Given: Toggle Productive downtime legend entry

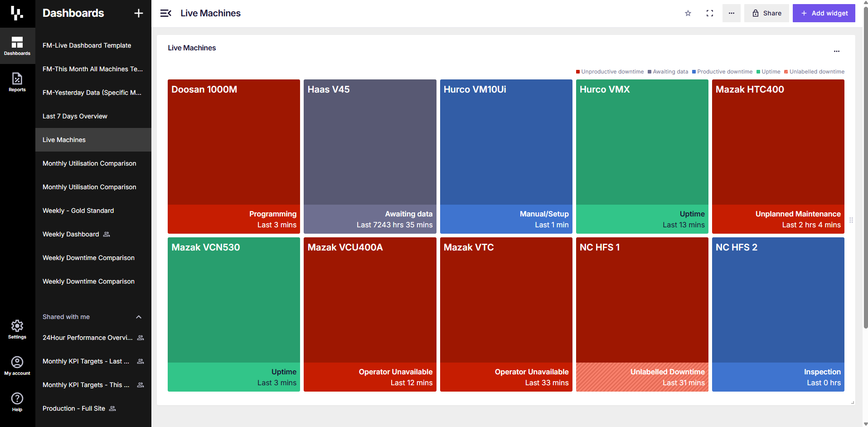Looking at the screenshot, I should coord(722,72).
